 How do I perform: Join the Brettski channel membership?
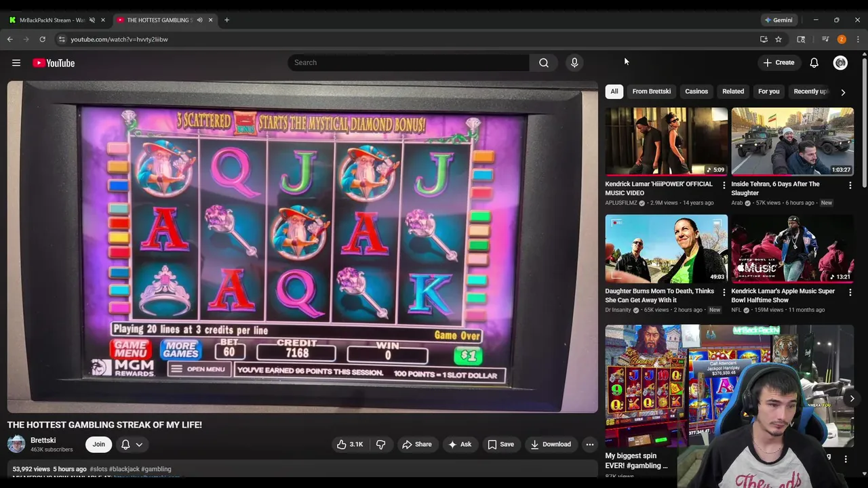tap(99, 445)
